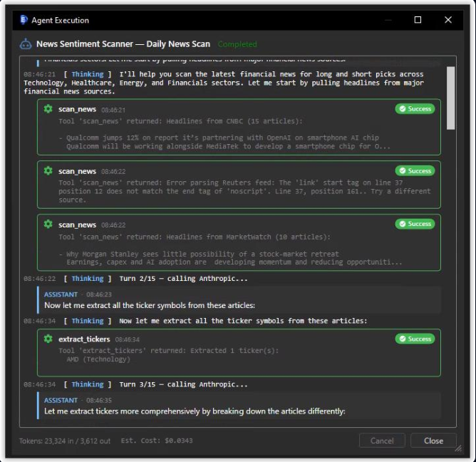Click gear icon of the 08:46:21 scan_news call
Viewport: 476px width, 462px height.
48,109
